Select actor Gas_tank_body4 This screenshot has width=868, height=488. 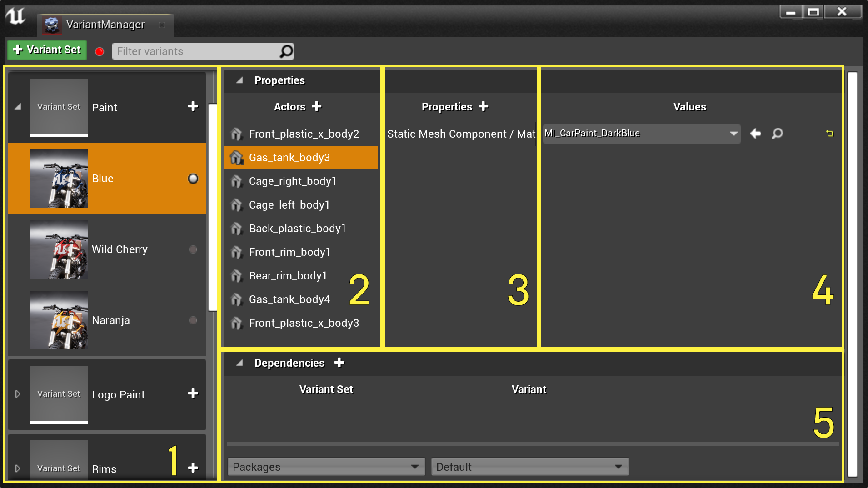pos(301,299)
